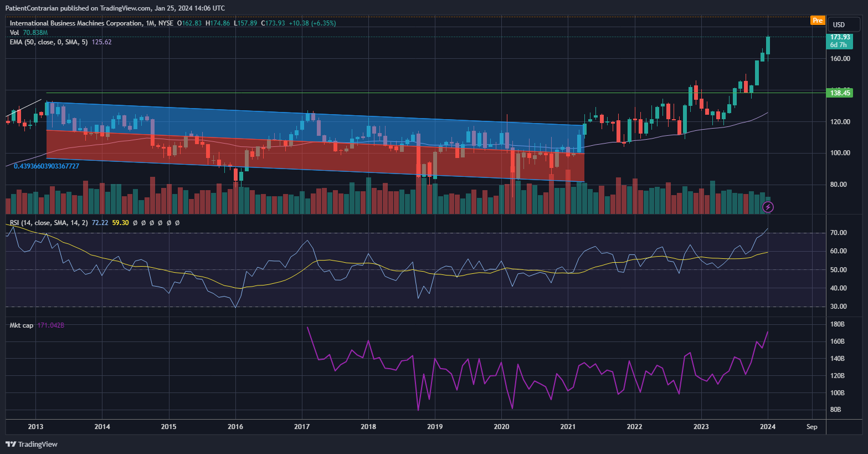
Task: Click the yellow RSI average value 59.30
Action: pyautogui.click(x=120, y=223)
